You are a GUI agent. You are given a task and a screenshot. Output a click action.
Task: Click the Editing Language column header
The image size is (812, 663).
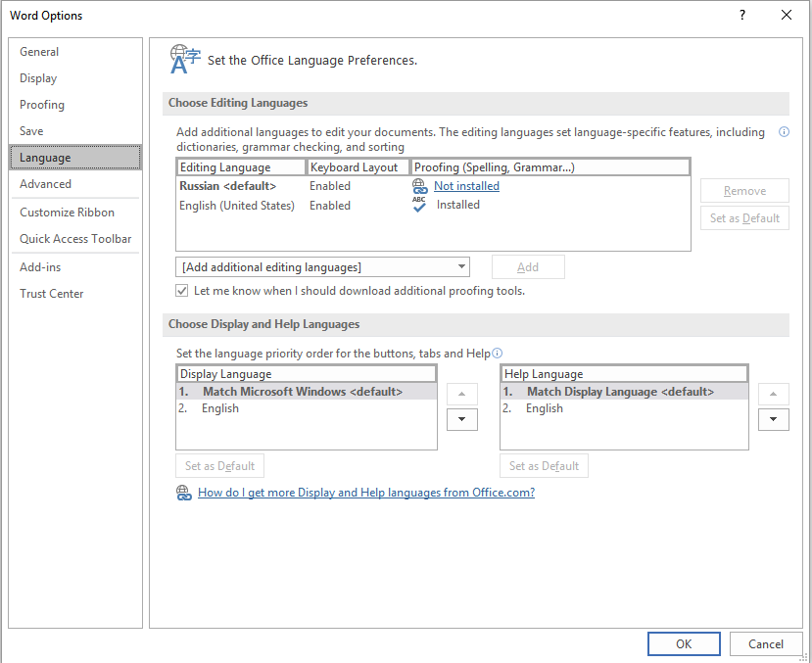click(241, 167)
